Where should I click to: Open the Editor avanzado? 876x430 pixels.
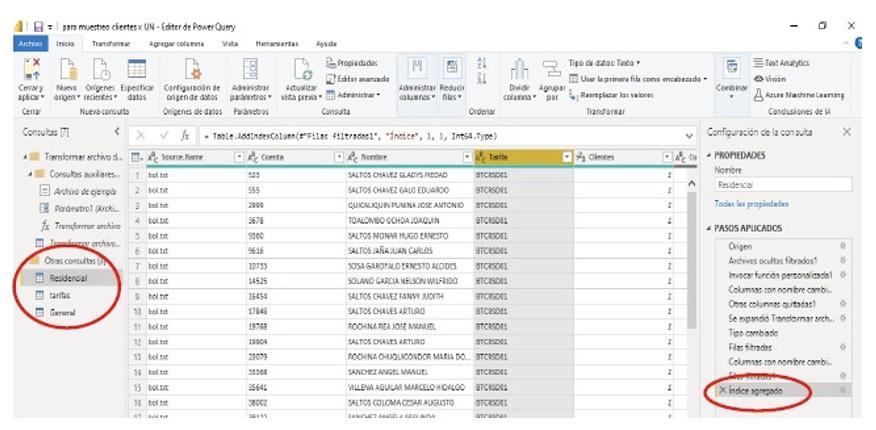point(356,78)
